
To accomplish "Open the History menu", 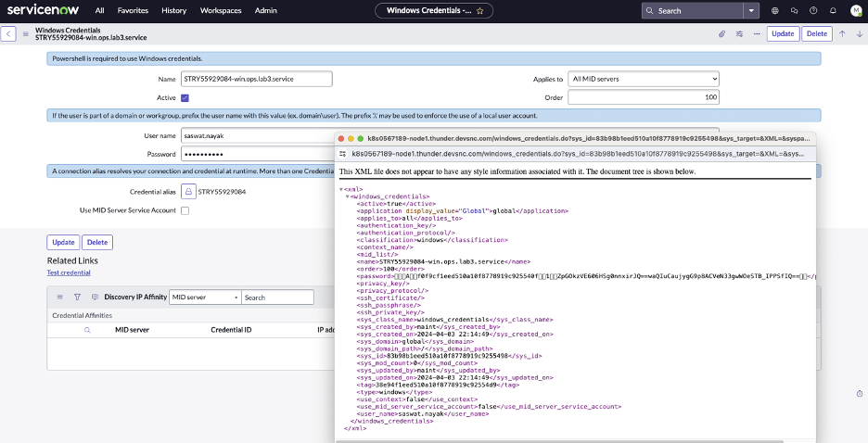I will pyautogui.click(x=173, y=10).
